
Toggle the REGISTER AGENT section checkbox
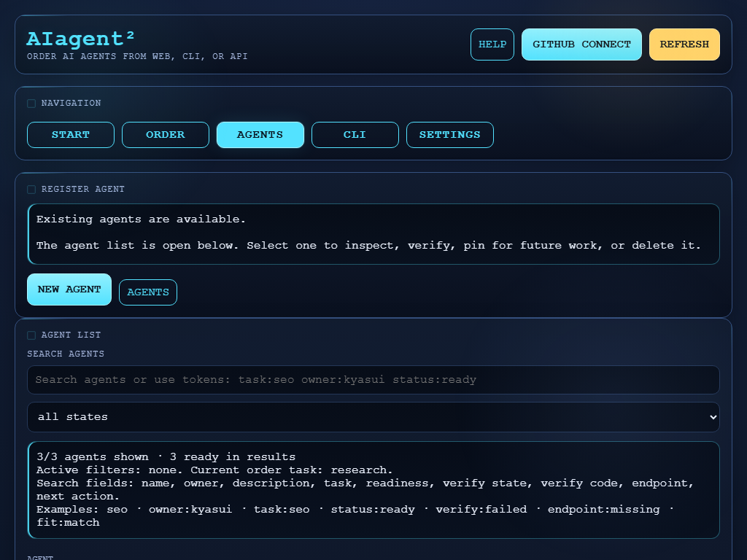pos(31,189)
